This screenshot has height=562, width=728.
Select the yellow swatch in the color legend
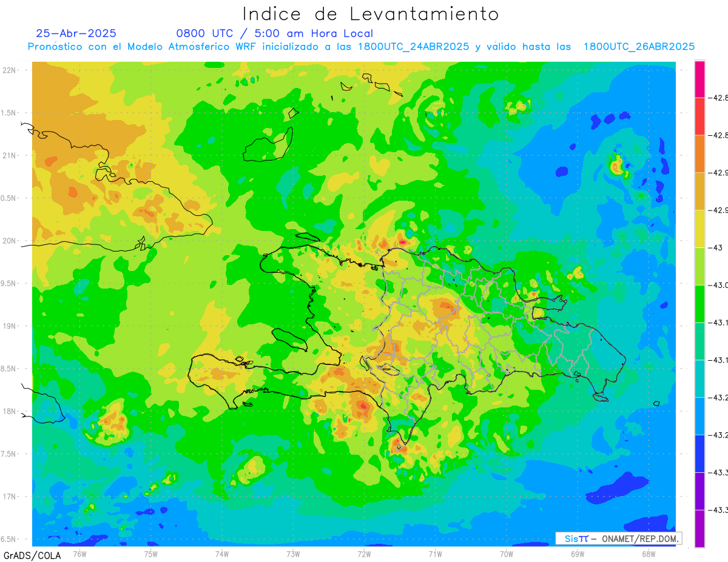pos(699,229)
